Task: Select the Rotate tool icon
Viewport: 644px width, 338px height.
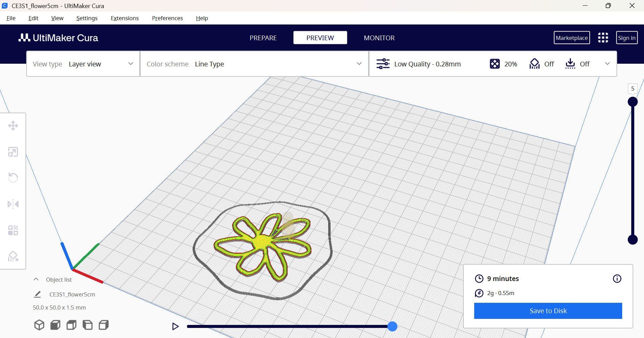Action: (x=13, y=178)
